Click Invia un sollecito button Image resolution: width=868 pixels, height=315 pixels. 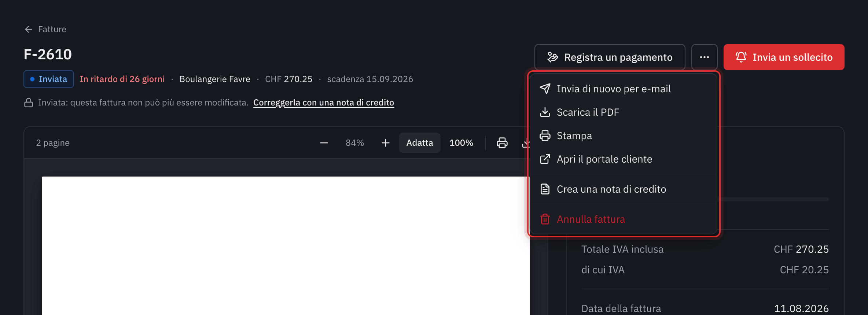pos(784,57)
